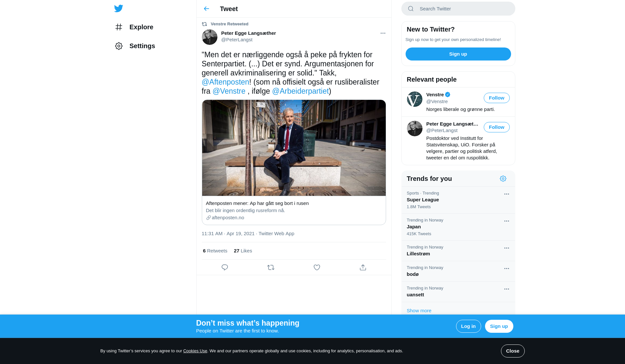Open the Japan trend
The height and width of the screenshot is (364, 625).
[458, 227]
